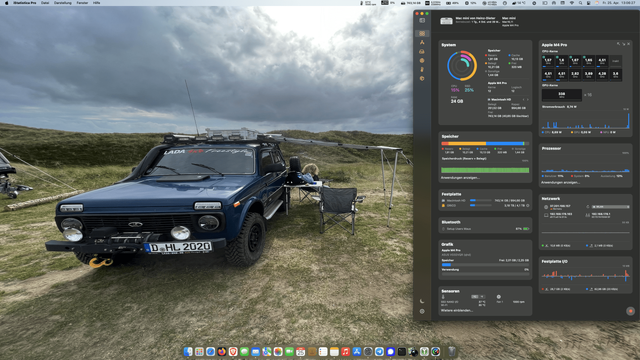The image size is (640, 360).
Task: Open the disk drive section icon in sidebar
Action: point(422,51)
